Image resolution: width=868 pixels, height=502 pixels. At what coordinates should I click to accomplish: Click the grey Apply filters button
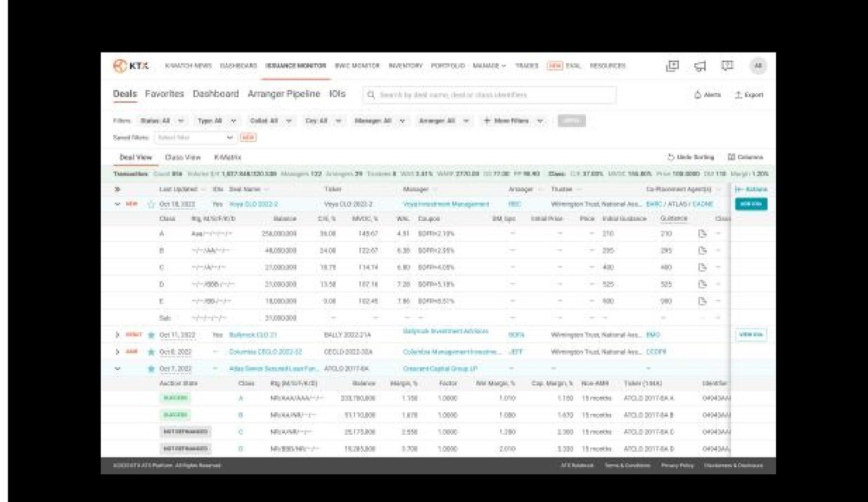pos(571,121)
